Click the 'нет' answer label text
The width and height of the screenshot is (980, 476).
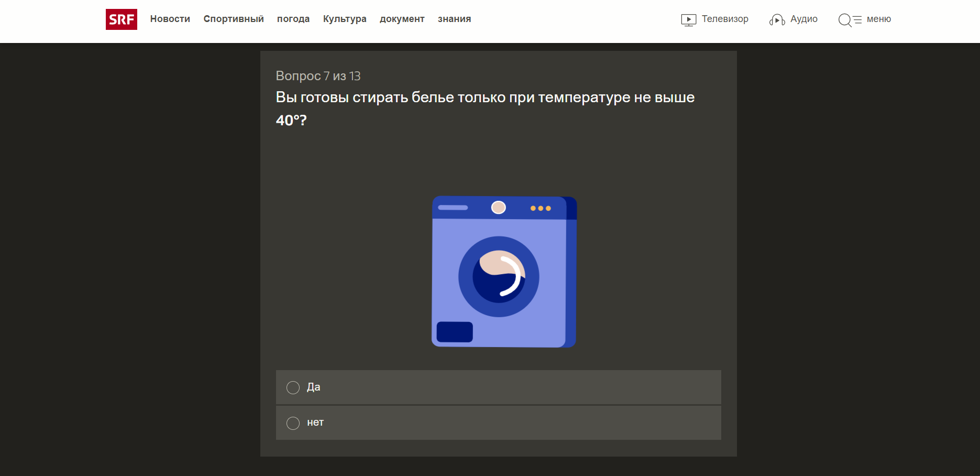coord(315,423)
